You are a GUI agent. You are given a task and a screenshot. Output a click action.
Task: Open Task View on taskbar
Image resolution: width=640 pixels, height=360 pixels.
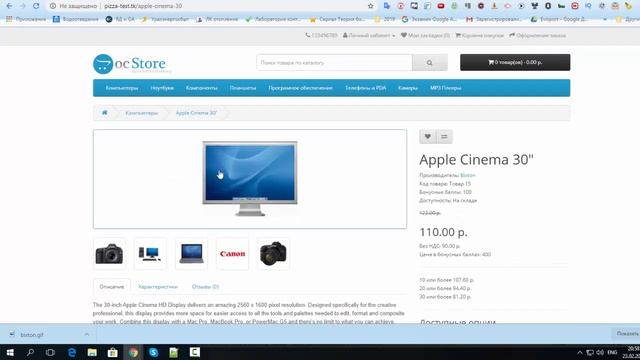click(x=50, y=352)
